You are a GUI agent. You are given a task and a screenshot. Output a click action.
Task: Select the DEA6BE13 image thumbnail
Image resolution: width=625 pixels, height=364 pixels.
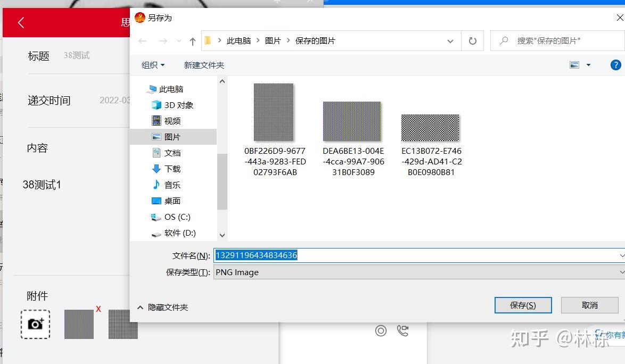pos(352,121)
